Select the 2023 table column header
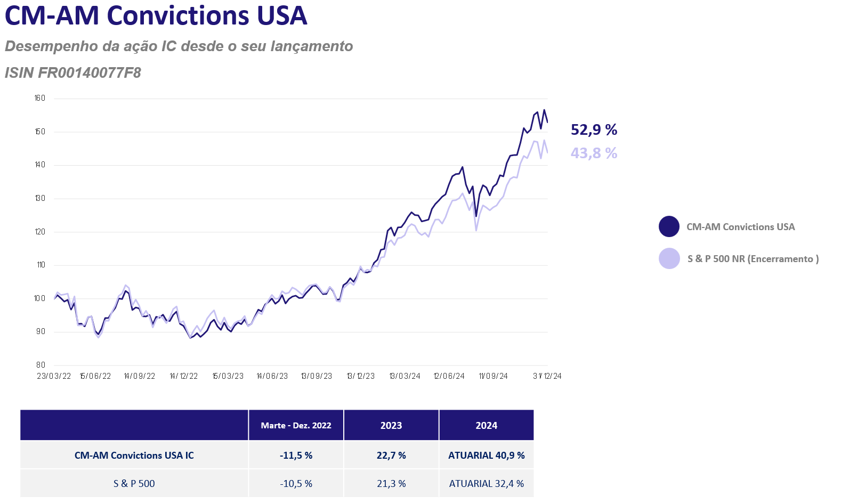 [391, 425]
